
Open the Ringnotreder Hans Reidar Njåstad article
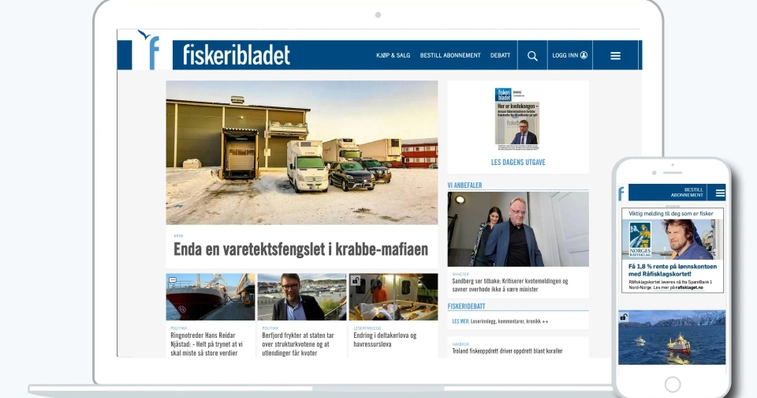tap(206, 344)
